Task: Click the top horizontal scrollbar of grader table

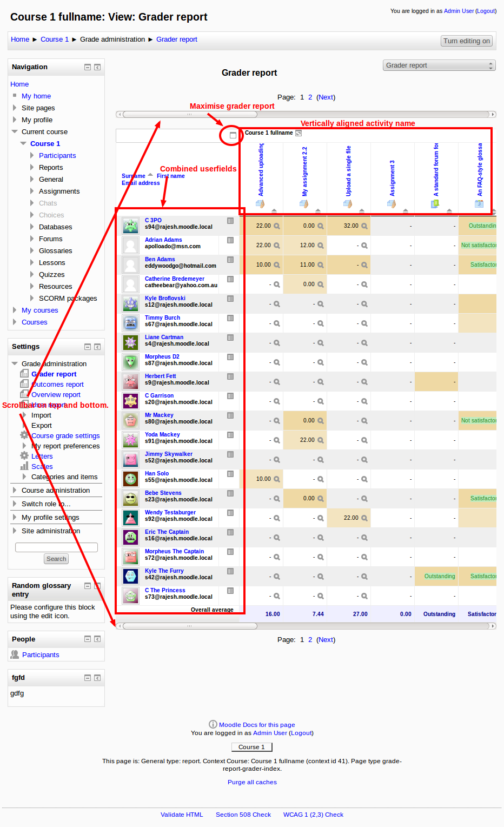Action: pos(189,115)
